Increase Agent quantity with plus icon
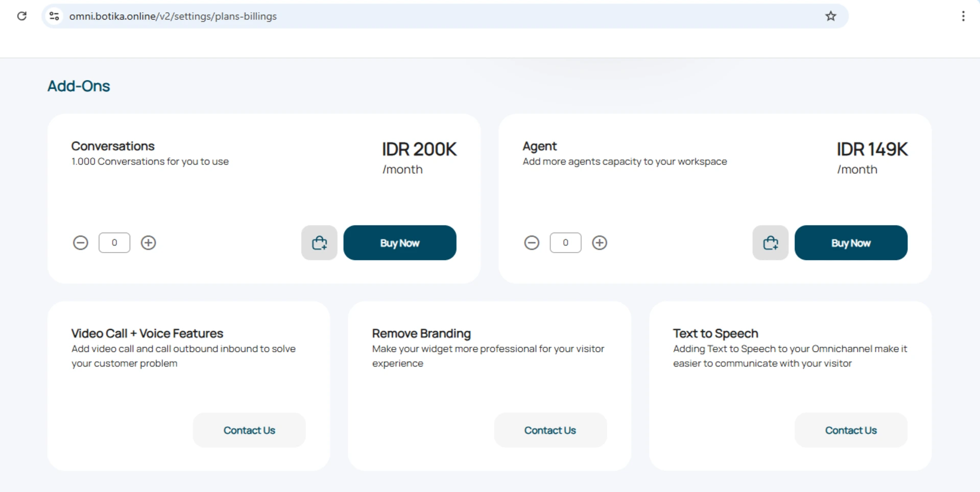The width and height of the screenshot is (980, 492). tap(600, 243)
